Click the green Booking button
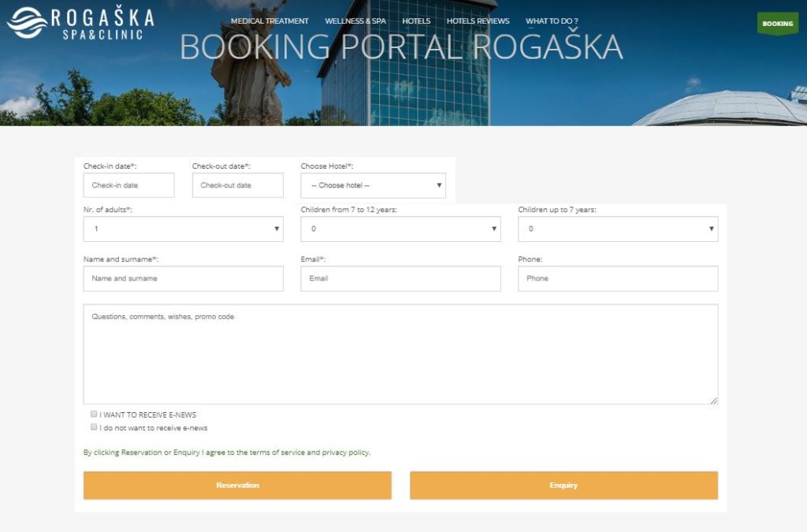This screenshot has width=807, height=532. point(778,24)
